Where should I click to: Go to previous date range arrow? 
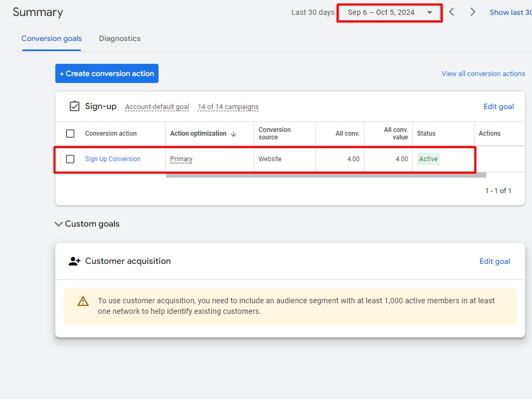pyautogui.click(x=451, y=12)
